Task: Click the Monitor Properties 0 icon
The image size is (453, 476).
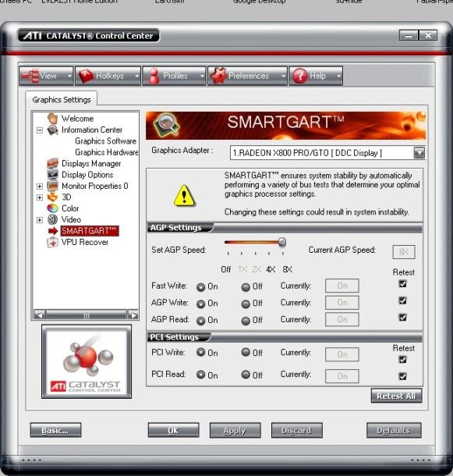Action: [x=52, y=186]
